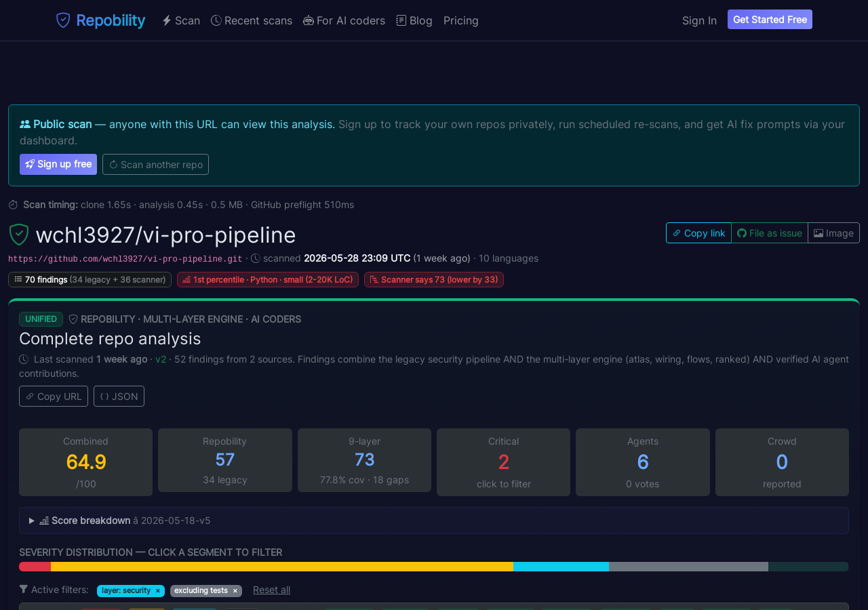Click the clock icon beside Last scanned
Screen dimensions: 868x610
point(24,359)
